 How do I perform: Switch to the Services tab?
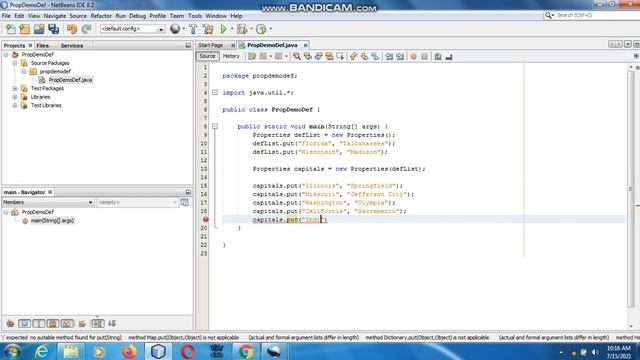tap(72, 45)
